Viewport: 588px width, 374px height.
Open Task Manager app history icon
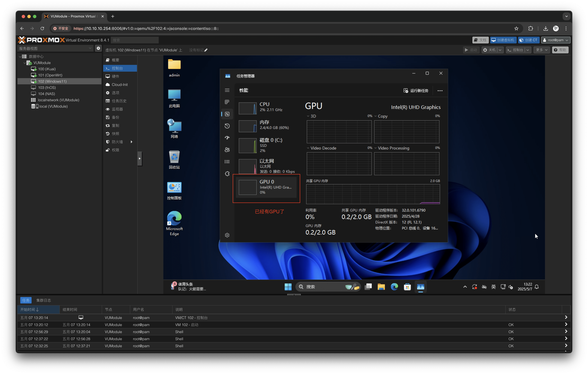227,126
